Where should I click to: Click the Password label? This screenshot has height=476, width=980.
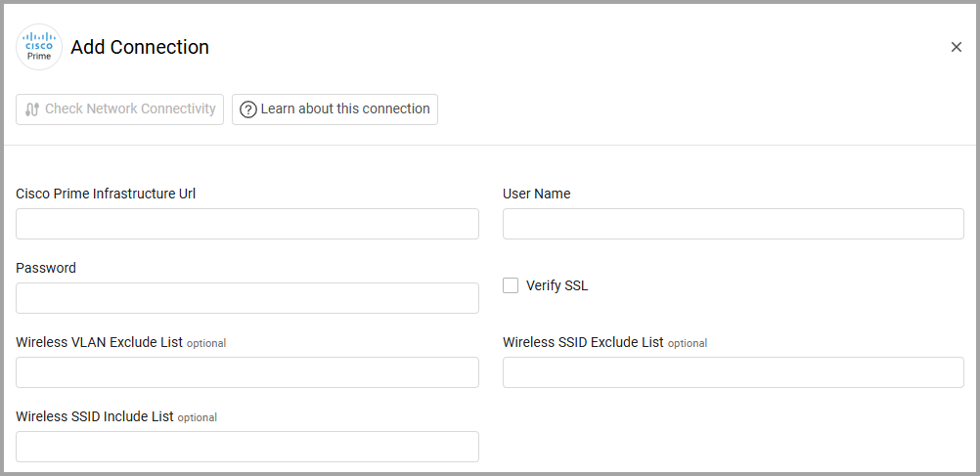[46, 268]
